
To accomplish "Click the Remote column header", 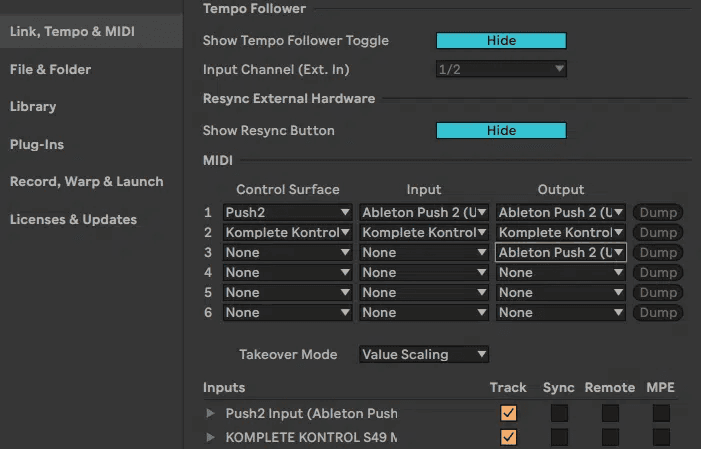I will pyautogui.click(x=610, y=387).
